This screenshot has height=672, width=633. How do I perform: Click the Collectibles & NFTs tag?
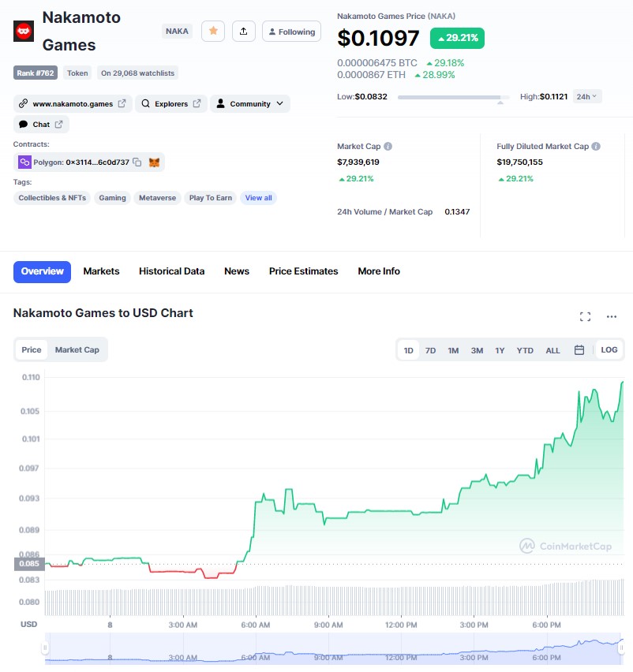point(52,197)
